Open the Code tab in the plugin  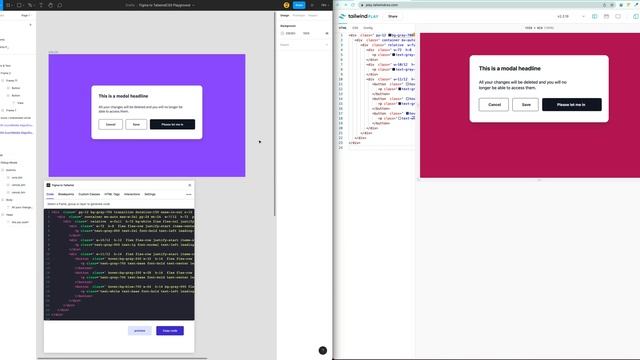point(50,194)
